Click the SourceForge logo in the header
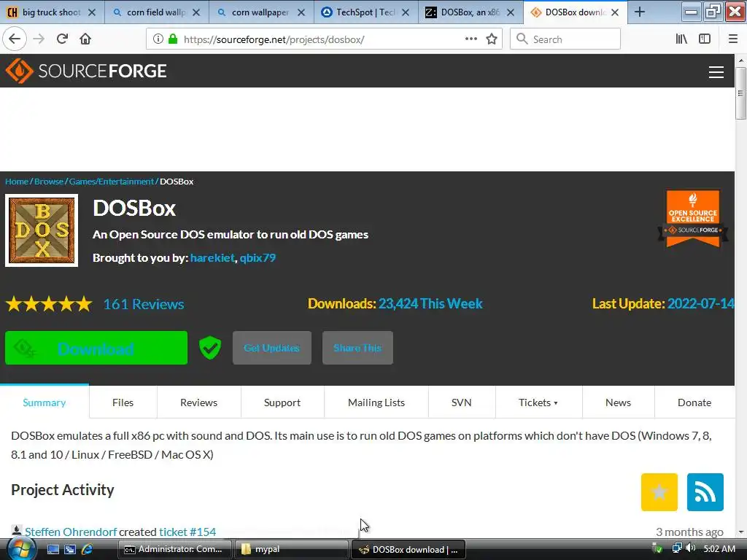 [x=86, y=71]
